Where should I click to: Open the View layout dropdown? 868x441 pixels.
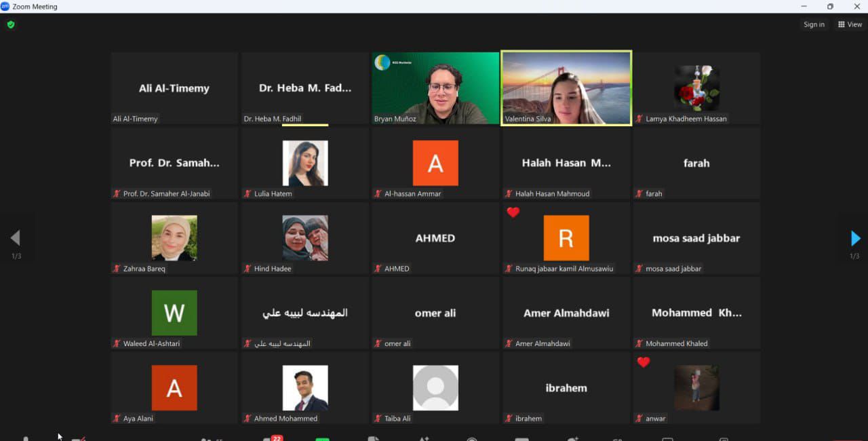point(850,24)
